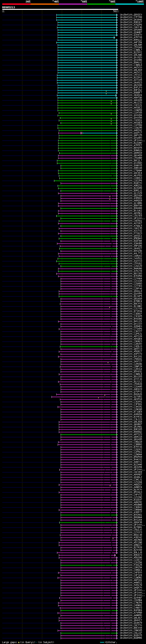146x644 pixels.
Task: Click the cyan ~100% identity legend segment
Action: point(130,4)
